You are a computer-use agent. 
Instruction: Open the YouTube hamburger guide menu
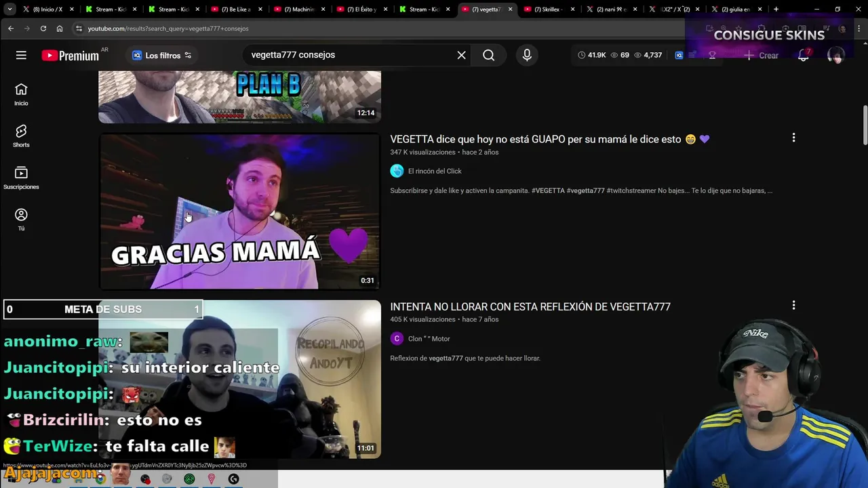point(21,55)
